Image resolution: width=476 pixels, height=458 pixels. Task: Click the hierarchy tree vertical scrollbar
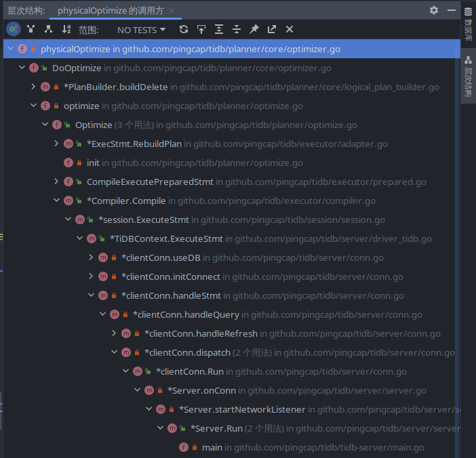457,258
